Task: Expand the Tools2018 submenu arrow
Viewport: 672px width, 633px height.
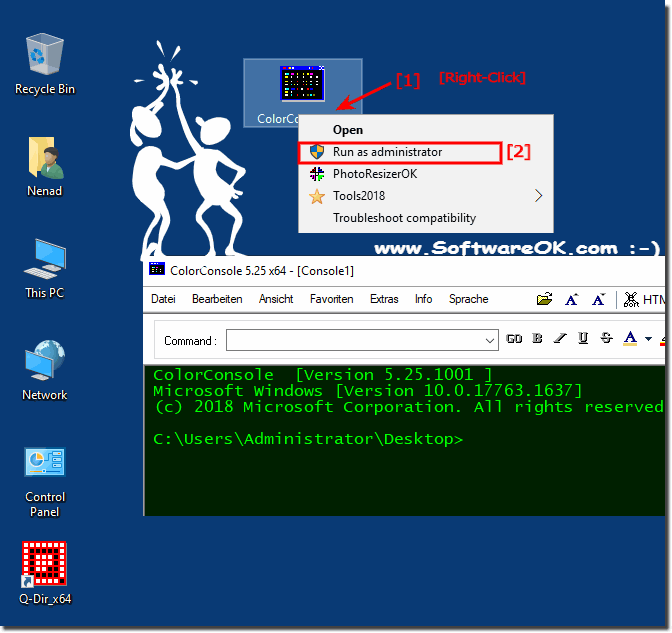Action: [x=538, y=196]
